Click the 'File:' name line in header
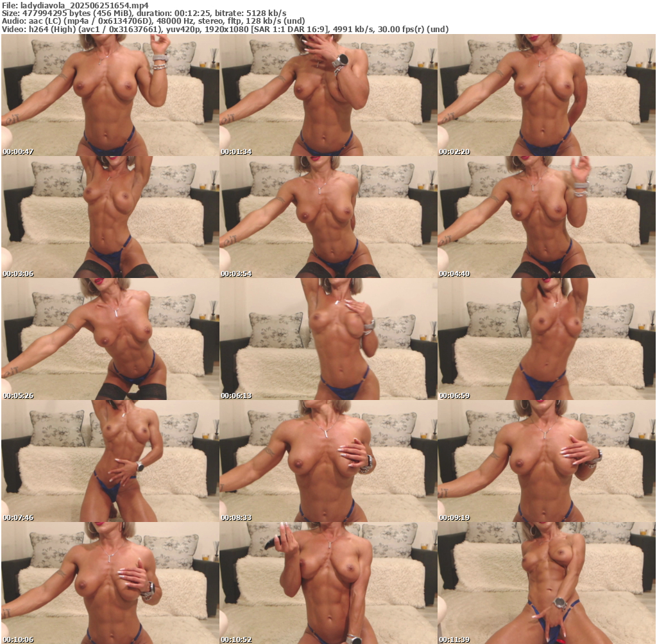 76,5
